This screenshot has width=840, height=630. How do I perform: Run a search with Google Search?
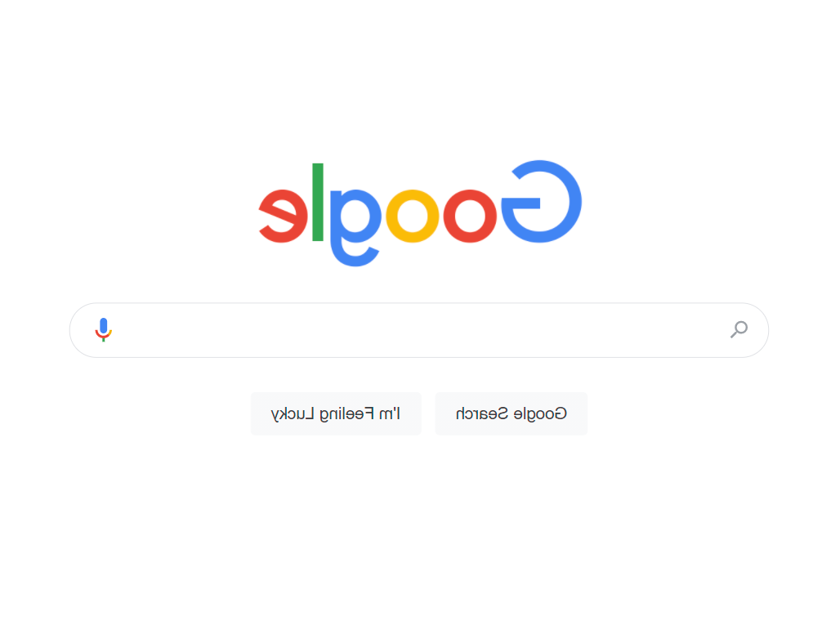[511, 413]
